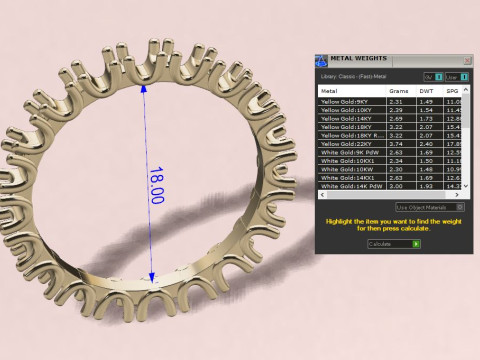The height and width of the screenshot is (360, 480).
Task: Select the White Gold:10KW row
Action: pyautogui.click(x=390, y=169)
